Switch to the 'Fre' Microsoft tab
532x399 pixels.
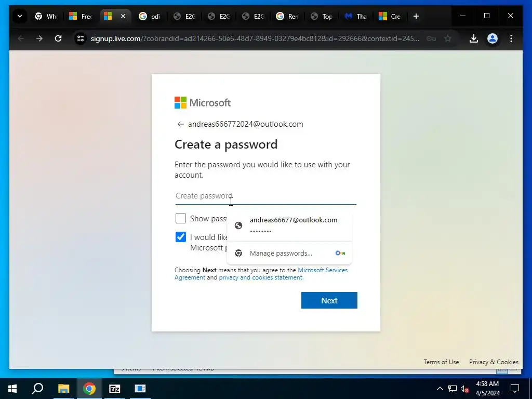coord(81,16)
